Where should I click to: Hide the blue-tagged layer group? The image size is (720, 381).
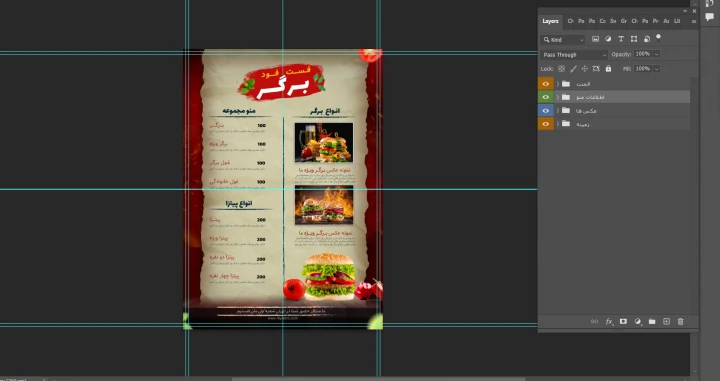tap(546, 111)
